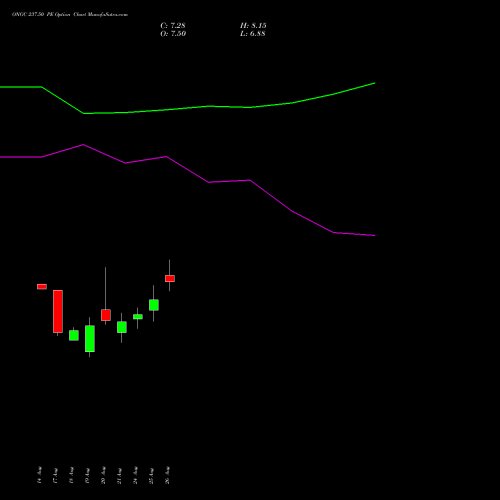The image size is (500, 500).
Task: Select the 14 Aug candlestick
Action: (42, 287)
